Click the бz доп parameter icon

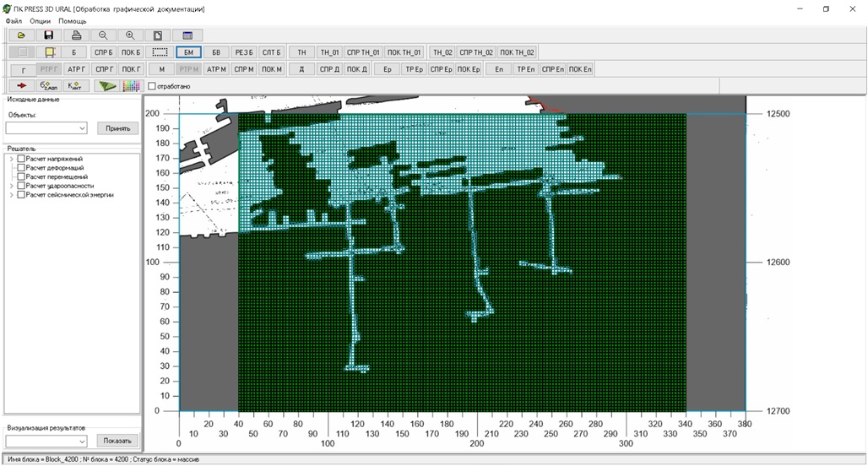coord(49,86)
